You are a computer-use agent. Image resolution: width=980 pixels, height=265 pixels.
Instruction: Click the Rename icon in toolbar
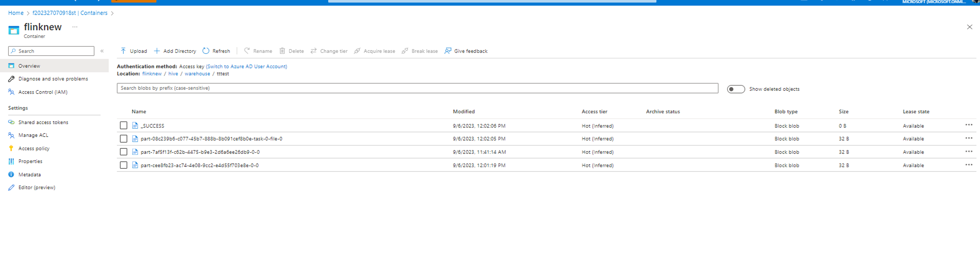(x=247, y=51)
